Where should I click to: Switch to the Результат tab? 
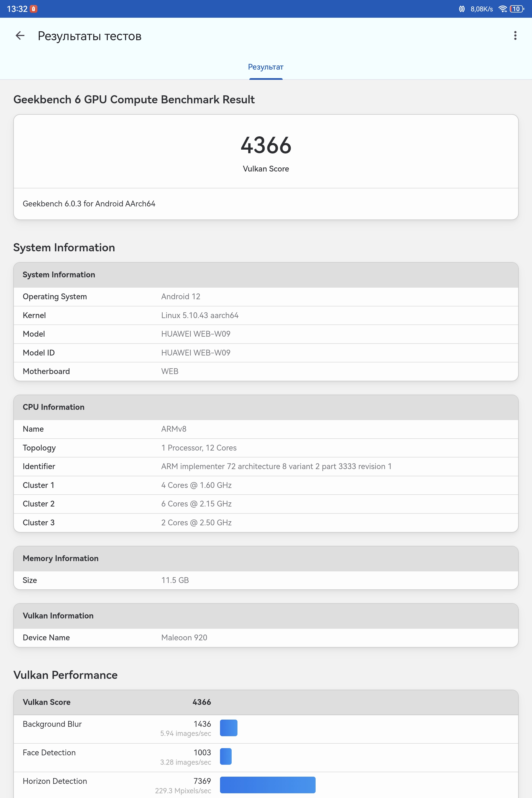tap(266, 67)
